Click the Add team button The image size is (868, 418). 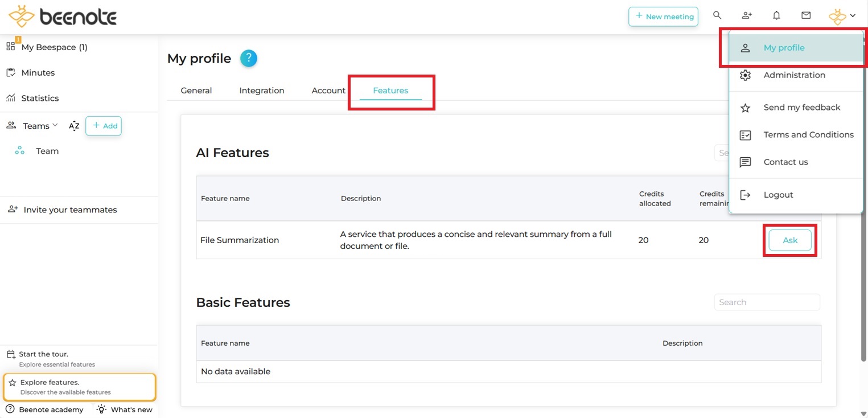coord(104,126)
